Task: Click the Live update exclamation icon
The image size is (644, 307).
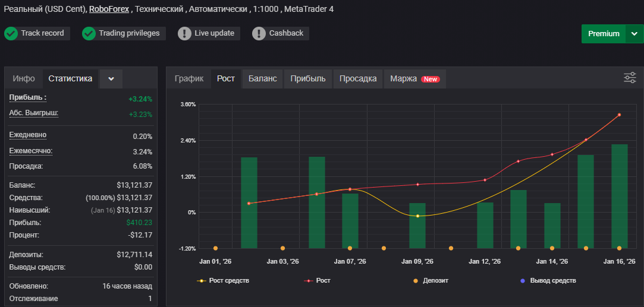Action: (x=184, y=34)
